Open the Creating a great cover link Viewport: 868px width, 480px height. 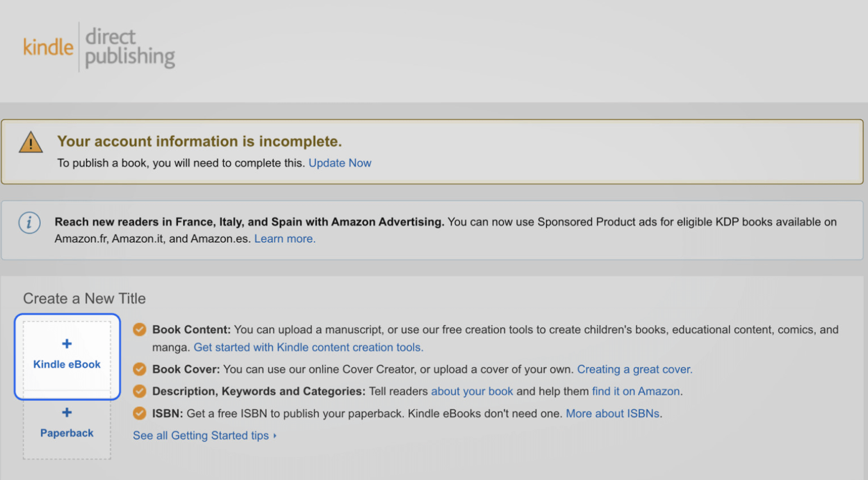point(634,369)
